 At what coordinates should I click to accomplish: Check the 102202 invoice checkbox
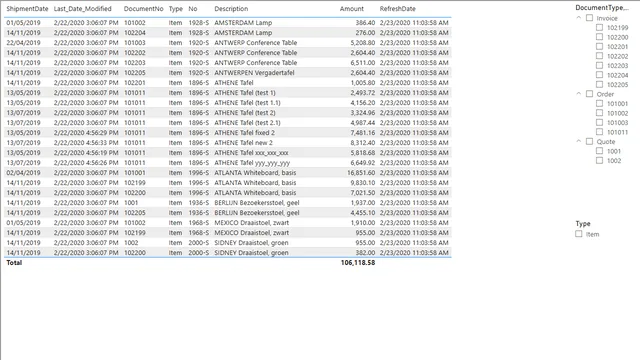599,56
